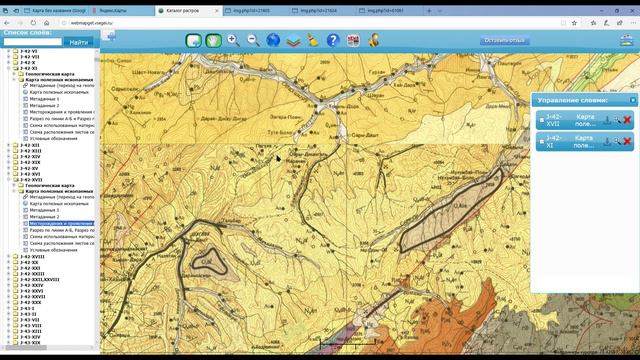Select the J-42-XXIII,XXVIII tree folder
Screen dimensions: 640x360
point(40,280)
